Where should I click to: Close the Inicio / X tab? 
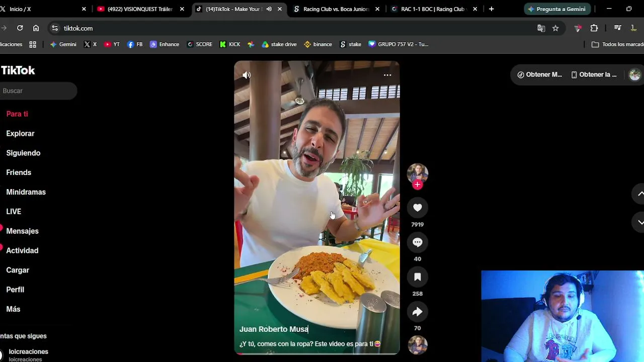tap(84, 9)
